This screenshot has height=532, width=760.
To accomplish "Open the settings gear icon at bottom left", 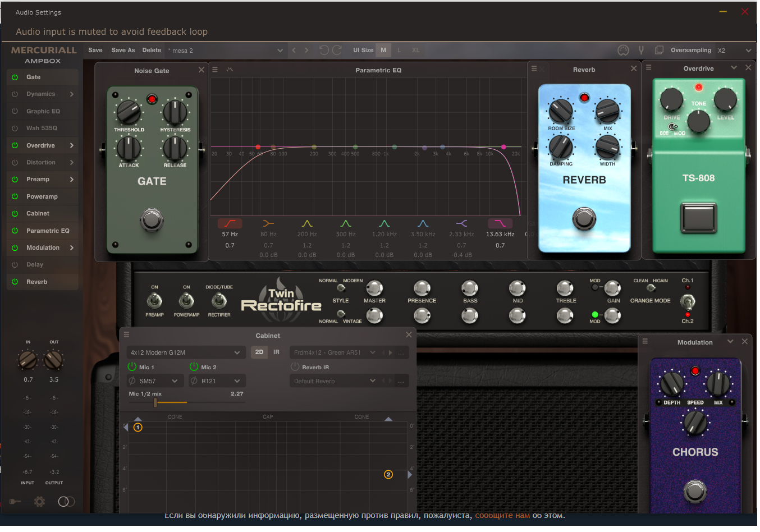I will pos(39,502).
